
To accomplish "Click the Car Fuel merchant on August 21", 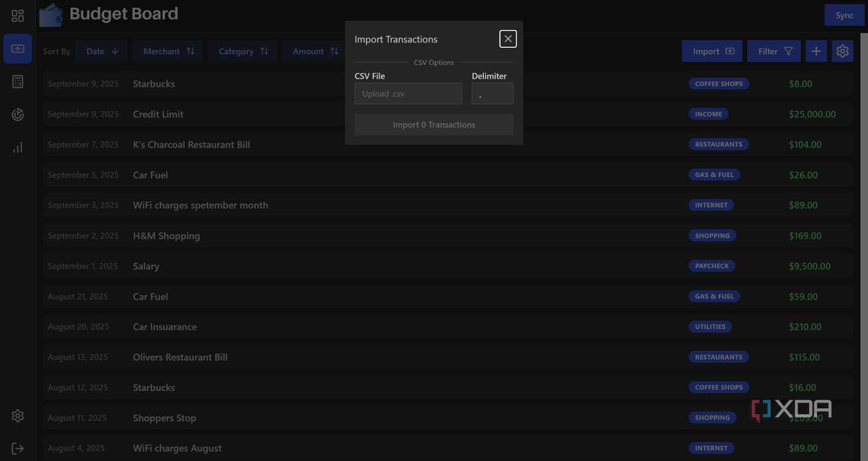I will (150, 297).
